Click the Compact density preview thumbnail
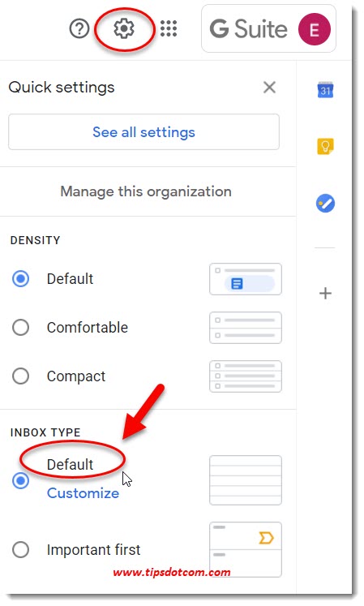The image size is (364, 606). pos(246,376)
